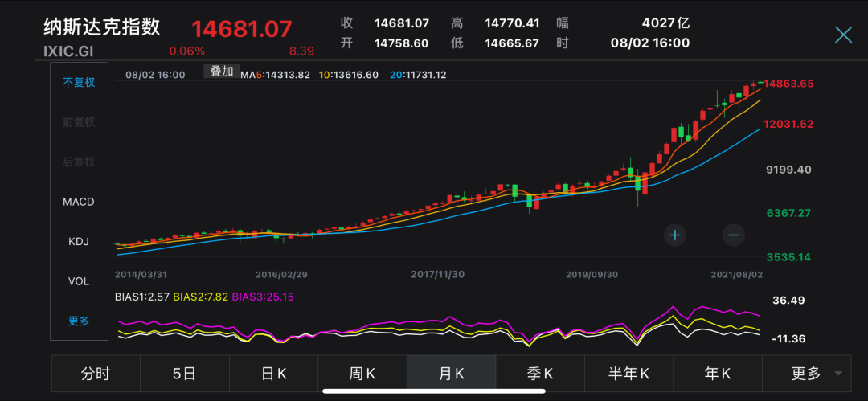Switch to 5日 tab

coord(185,374)
